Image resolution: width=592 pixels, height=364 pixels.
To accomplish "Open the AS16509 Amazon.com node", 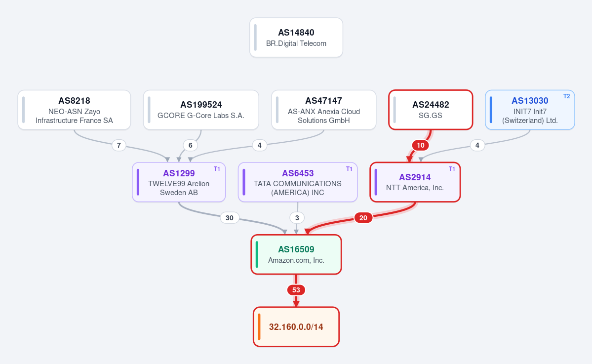I will pyautogui.click(x=296, y=254).
